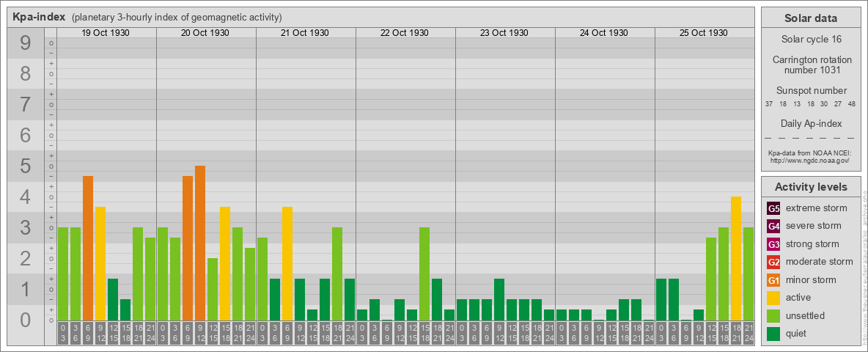Image resolution: width=868 pixels, height=352 pixels.
Task: Click the orange 6-9 bar on 19 Oct
Action: pos(88,248)
